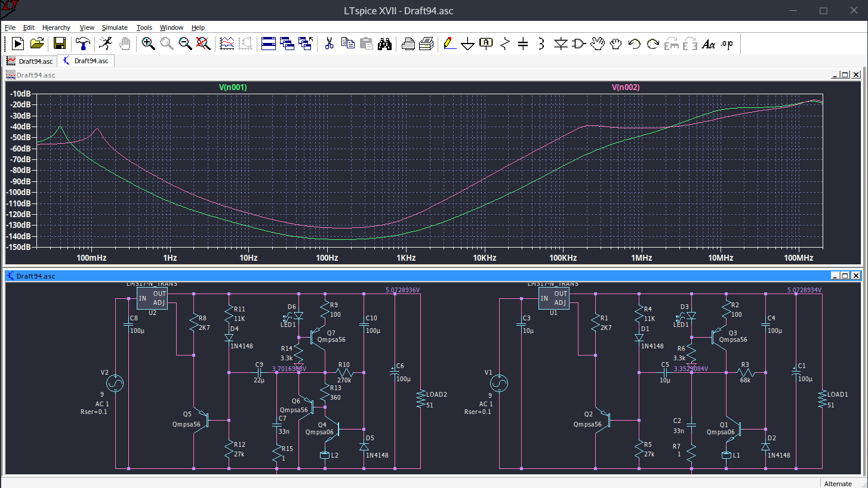Click the Redo arrow icon
Image resolution: width=868 pixels, height=488 pixels.
pos(653,44)
